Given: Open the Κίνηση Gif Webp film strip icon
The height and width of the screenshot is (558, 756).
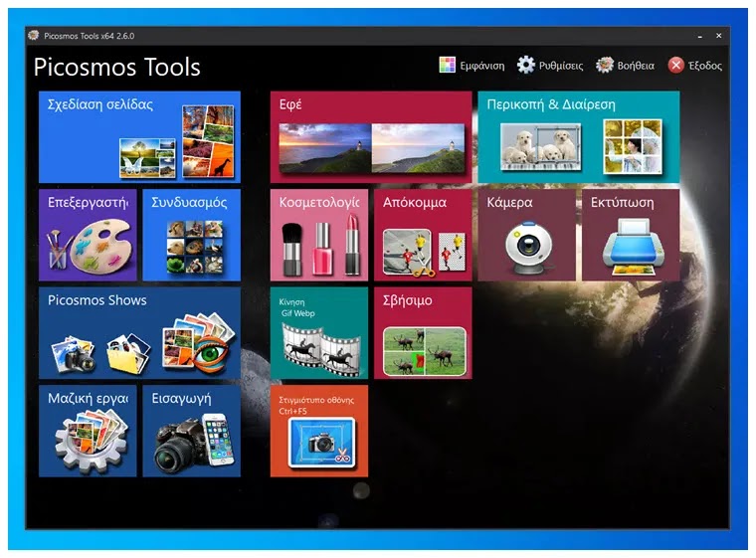Looking at the screenshot, I should point(322,349).
